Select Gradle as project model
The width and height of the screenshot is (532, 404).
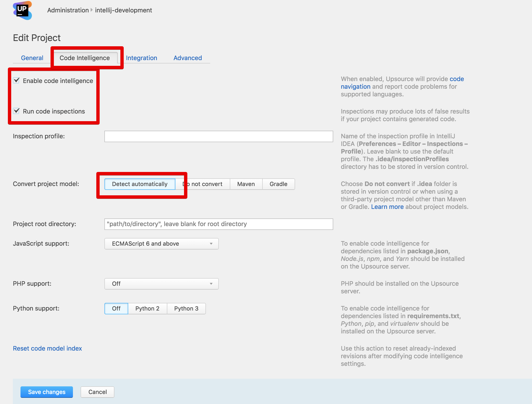(278, 184)
